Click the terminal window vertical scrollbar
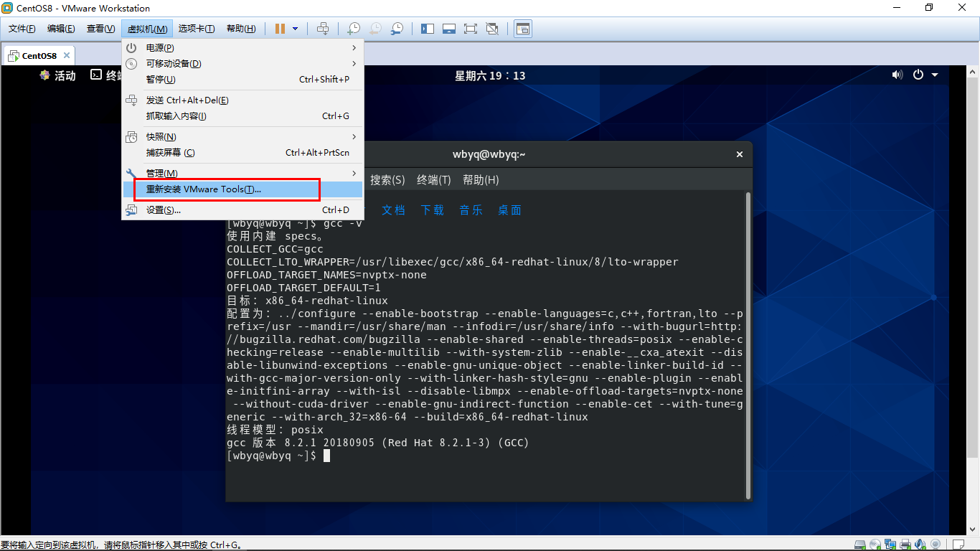Image resolution: width=980 pixels, height=551 pixels. pos(748,346)
